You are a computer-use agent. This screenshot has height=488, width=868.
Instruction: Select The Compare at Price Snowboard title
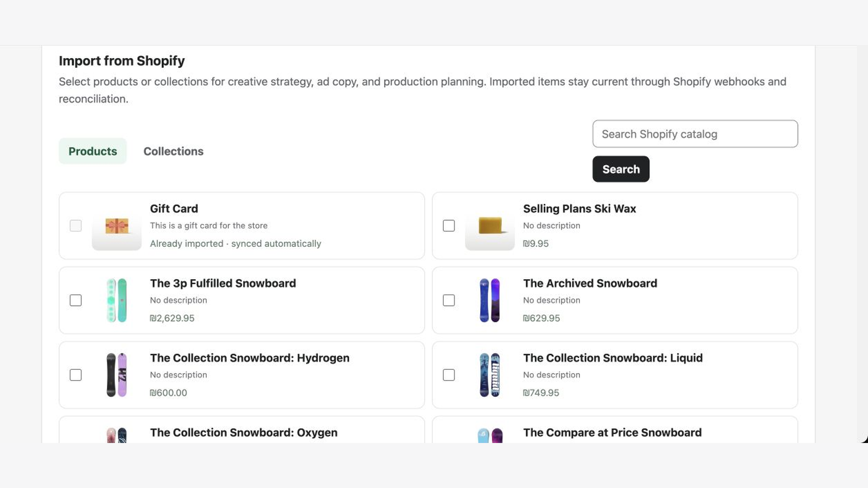pos(612,433)
